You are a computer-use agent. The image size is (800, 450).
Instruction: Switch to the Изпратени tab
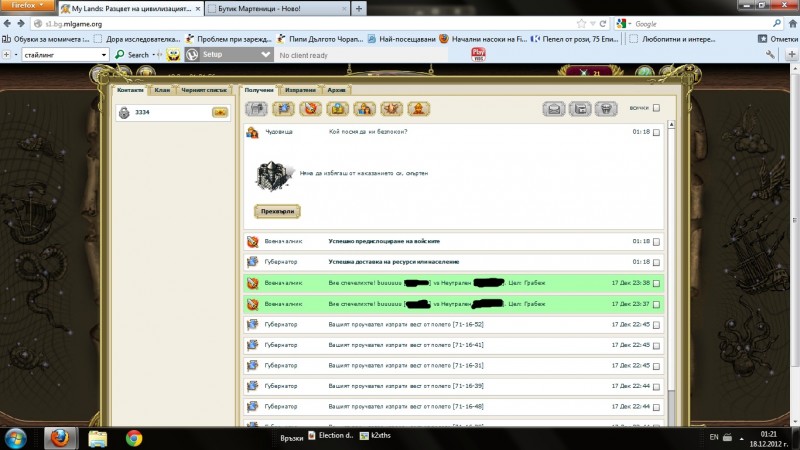tap(301, 90)
